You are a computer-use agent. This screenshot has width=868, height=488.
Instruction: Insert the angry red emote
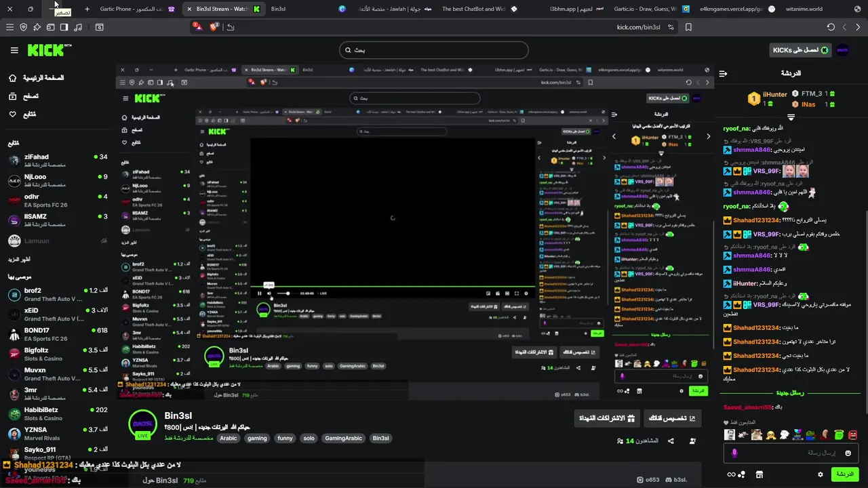tap(852, 434)
